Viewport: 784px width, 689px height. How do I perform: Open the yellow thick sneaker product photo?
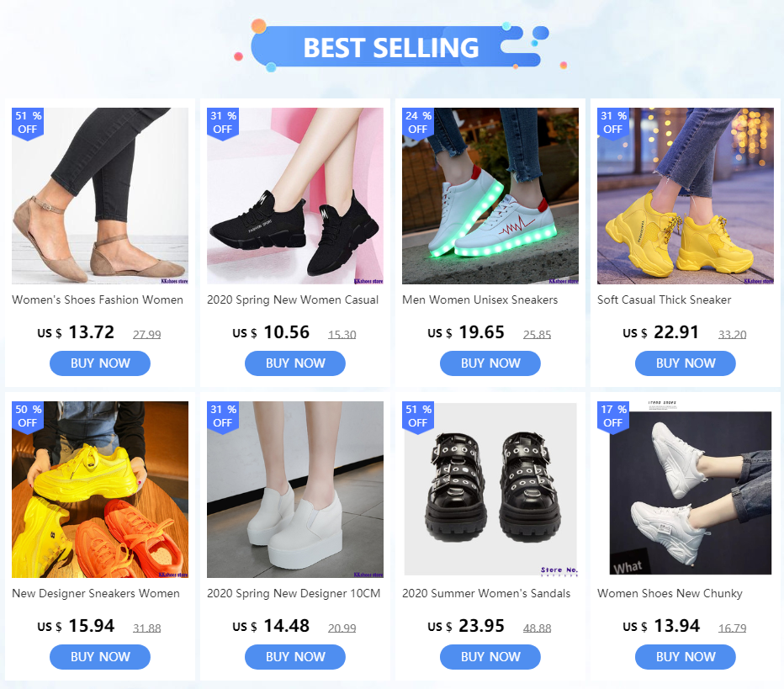(686, 196)
